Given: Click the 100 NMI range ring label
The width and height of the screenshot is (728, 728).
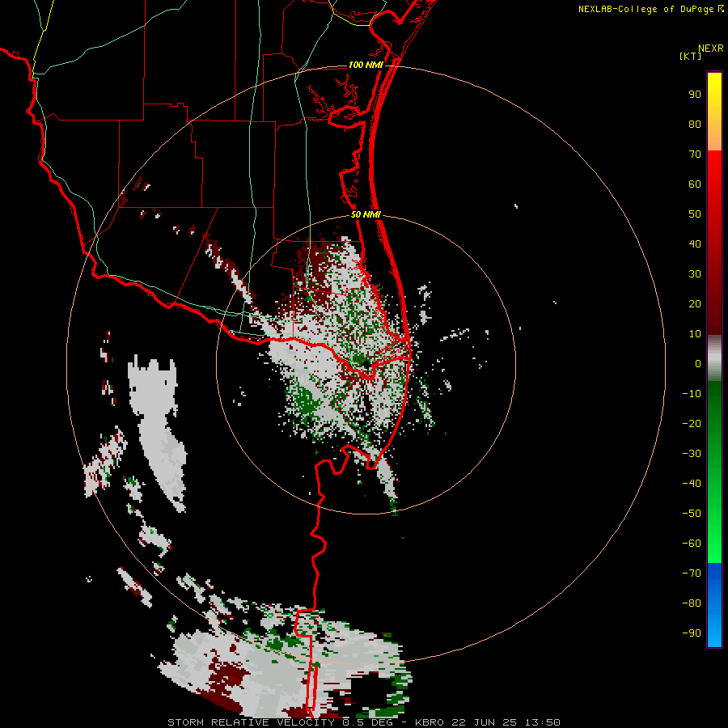Looking at the screenshot, I should click(x=366, y=65).
